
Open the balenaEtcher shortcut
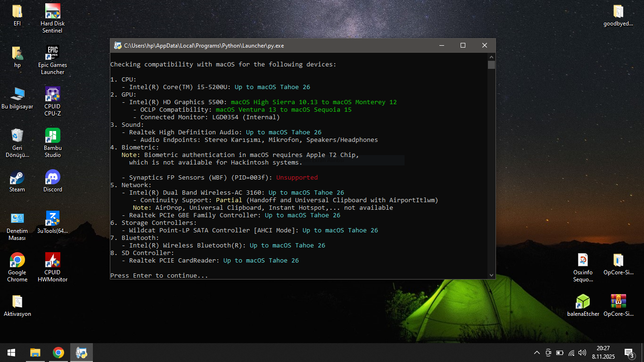pos(583,302)
